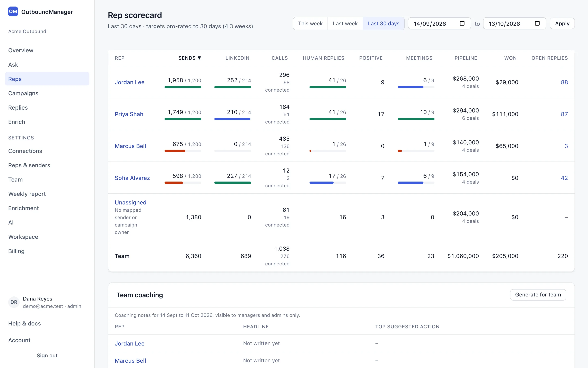Viewport: 588px width, 368px height.
Task: Open calendar picker on end date field
Action: click(x=537, y=23)
